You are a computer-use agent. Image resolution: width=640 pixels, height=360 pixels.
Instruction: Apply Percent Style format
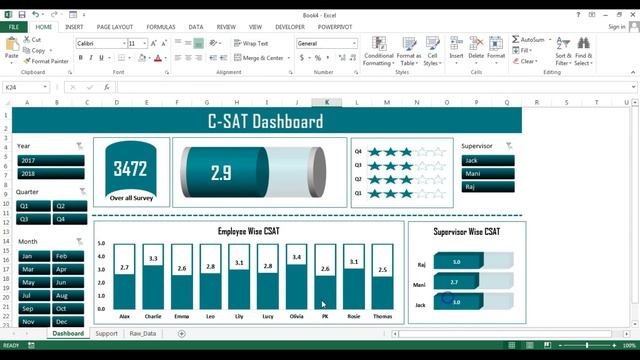(318, 58)
